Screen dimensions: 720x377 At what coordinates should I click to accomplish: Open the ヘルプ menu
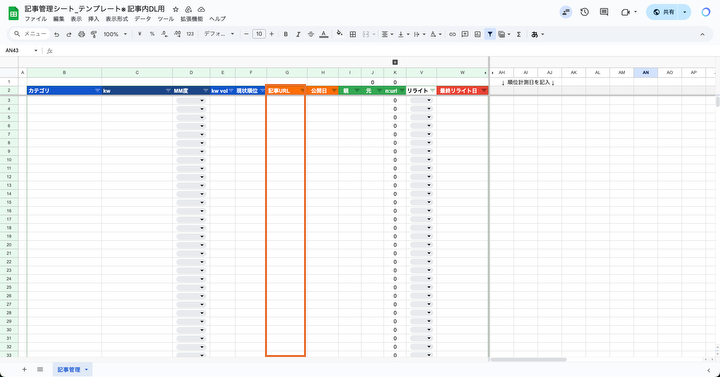coord(217,19)
